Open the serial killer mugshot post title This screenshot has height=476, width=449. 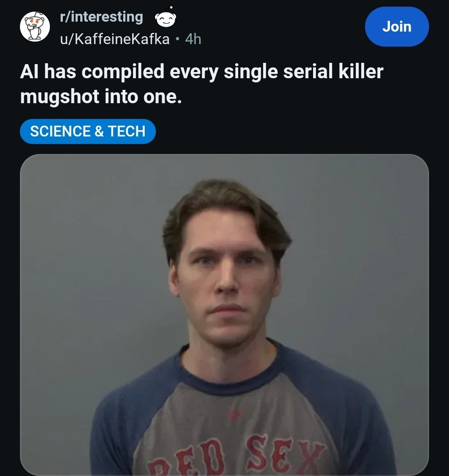201,84
